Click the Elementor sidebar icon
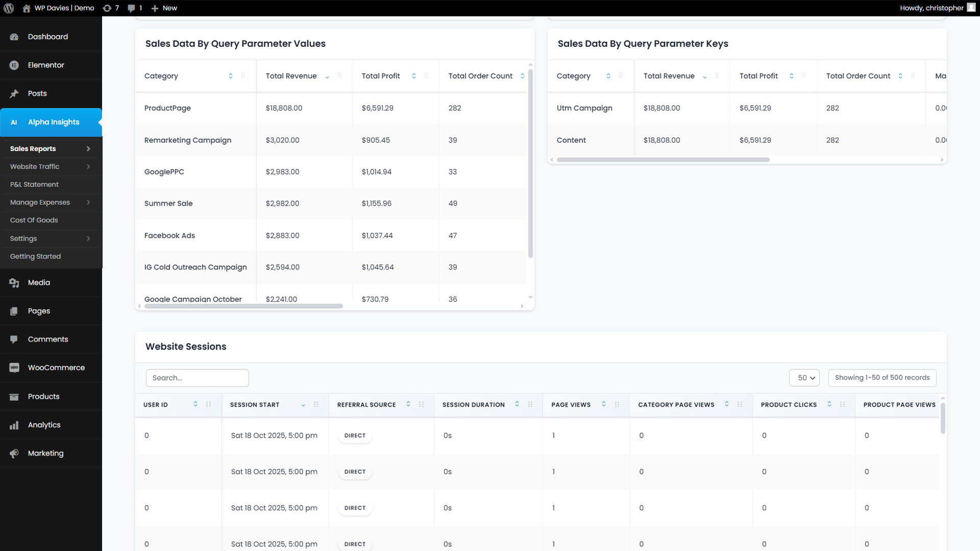This screenshot has width=980, height=551. click(x=14, y=65)
